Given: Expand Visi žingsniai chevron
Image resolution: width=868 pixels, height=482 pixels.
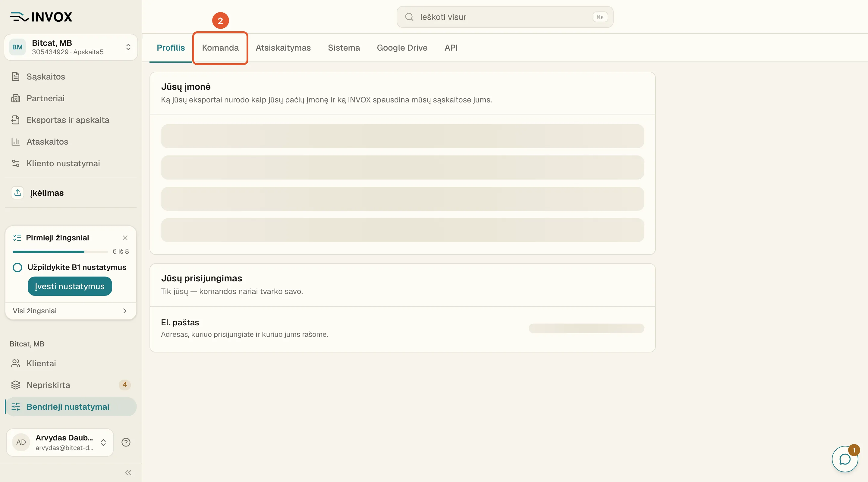Looking at the screenshot, I should click(x=125, y=311).
